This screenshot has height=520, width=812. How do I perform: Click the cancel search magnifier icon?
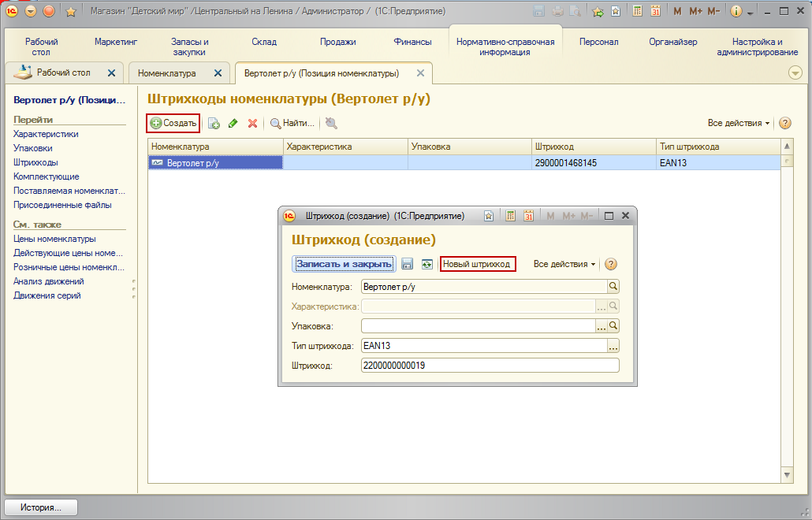pyautogui.click(x=331, y=123)
